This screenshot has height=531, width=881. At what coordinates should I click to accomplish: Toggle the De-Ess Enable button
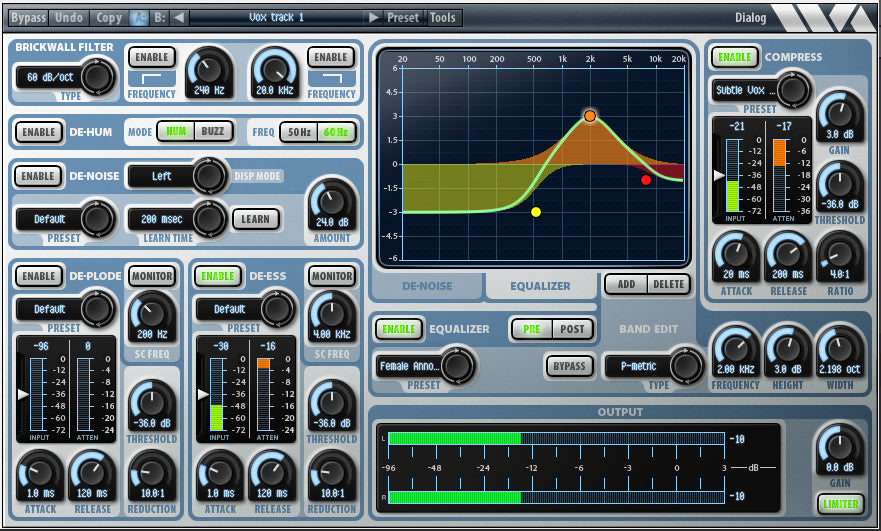[x=218, y=276]
